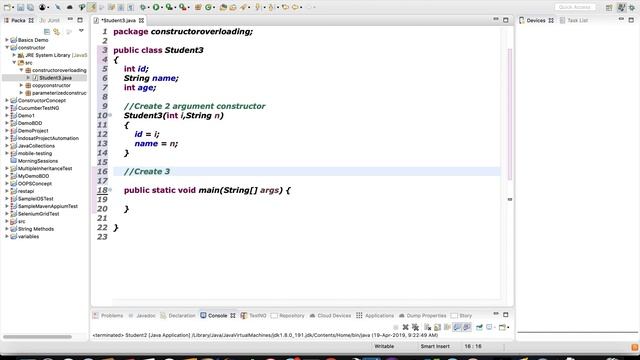Collapse the constructor project

(7, 47)
